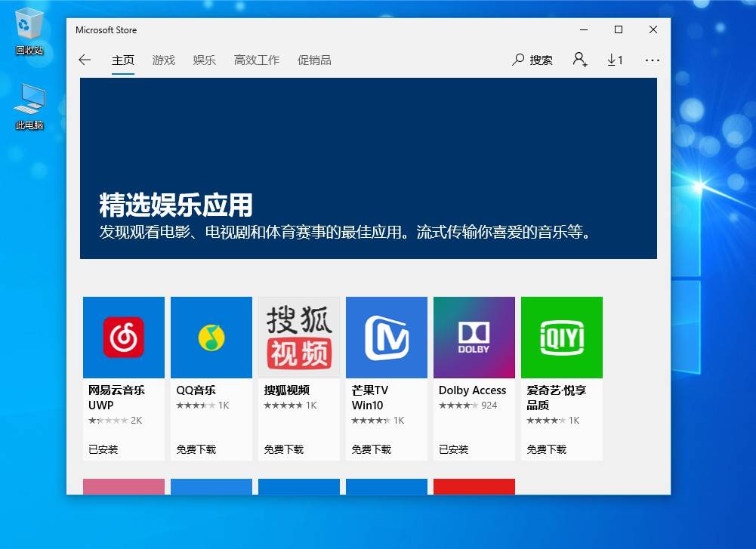
Task: Open the 精选娱乐应用 banner
Action: point(369,168)
